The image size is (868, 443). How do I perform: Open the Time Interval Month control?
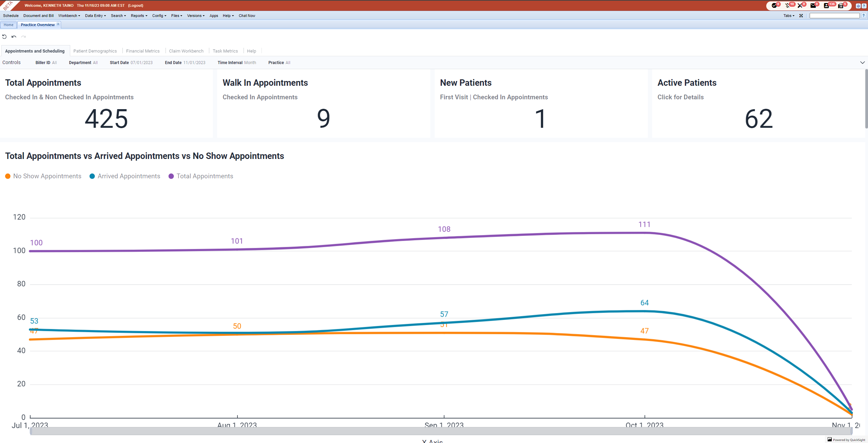pos(237,62)
